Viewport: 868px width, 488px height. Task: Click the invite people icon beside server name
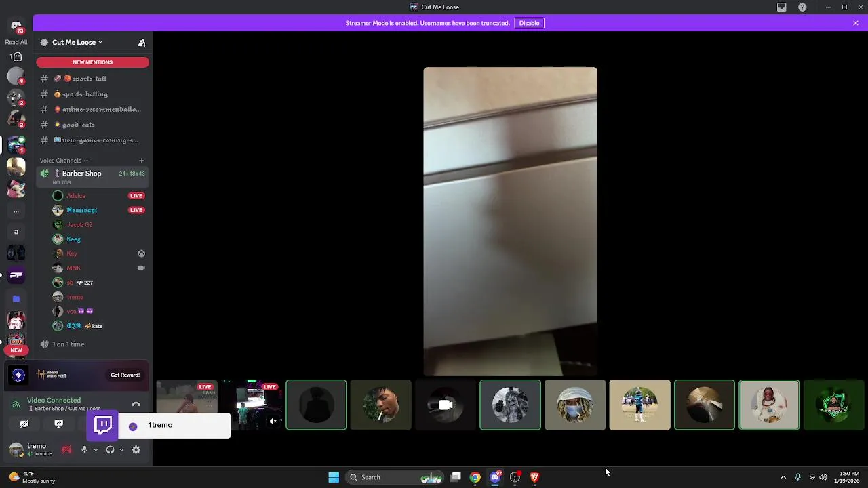[142, 42]
